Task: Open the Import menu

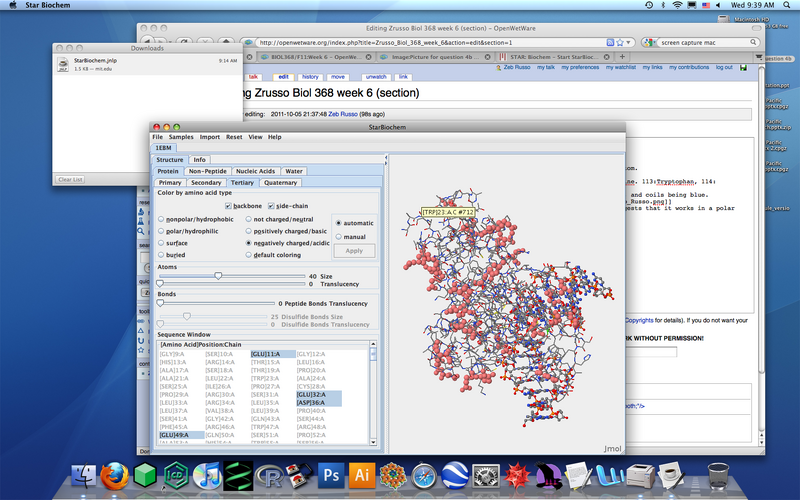Action: tap(210, 136)
